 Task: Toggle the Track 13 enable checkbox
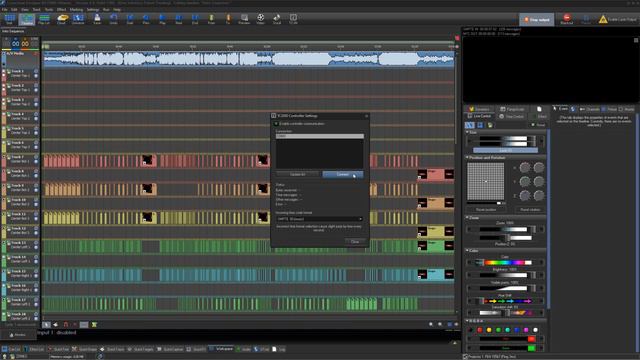tap(4, 243)
